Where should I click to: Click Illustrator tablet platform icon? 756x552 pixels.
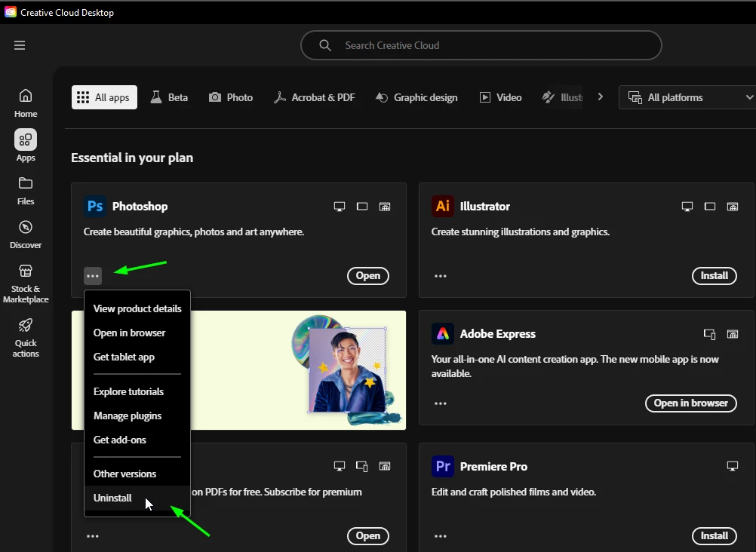pos(710,207)
